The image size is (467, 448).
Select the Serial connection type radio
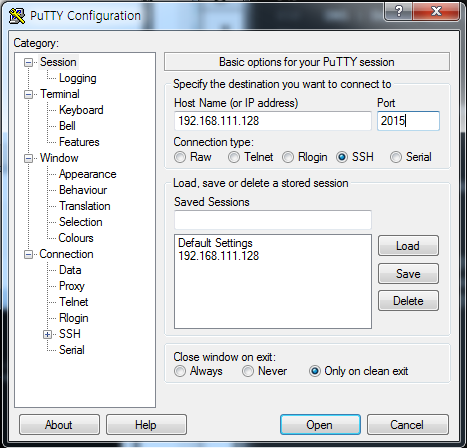396,157
